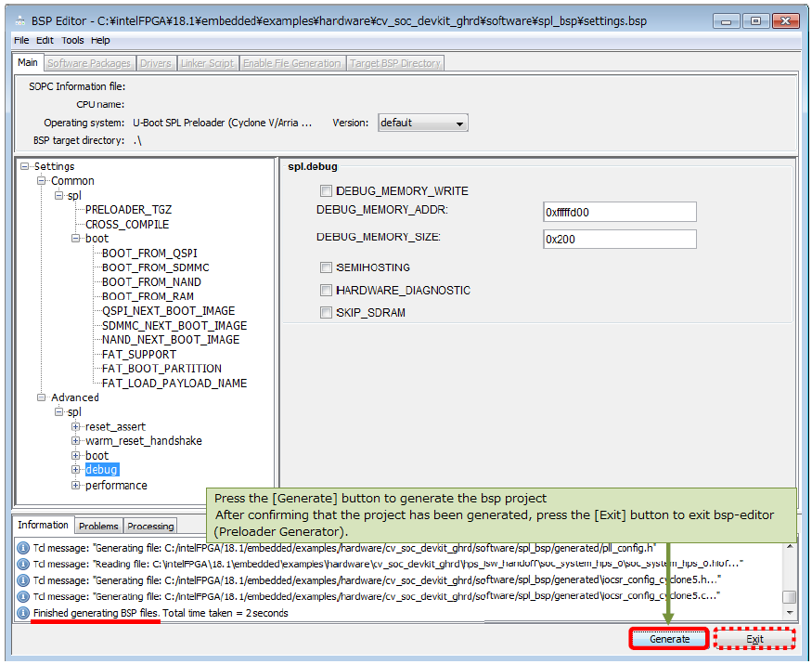This screenshot has width=812, height=664.
Task: Click the DEBUG_MEMORY_ADDR input field
Action: pos(619,213)
